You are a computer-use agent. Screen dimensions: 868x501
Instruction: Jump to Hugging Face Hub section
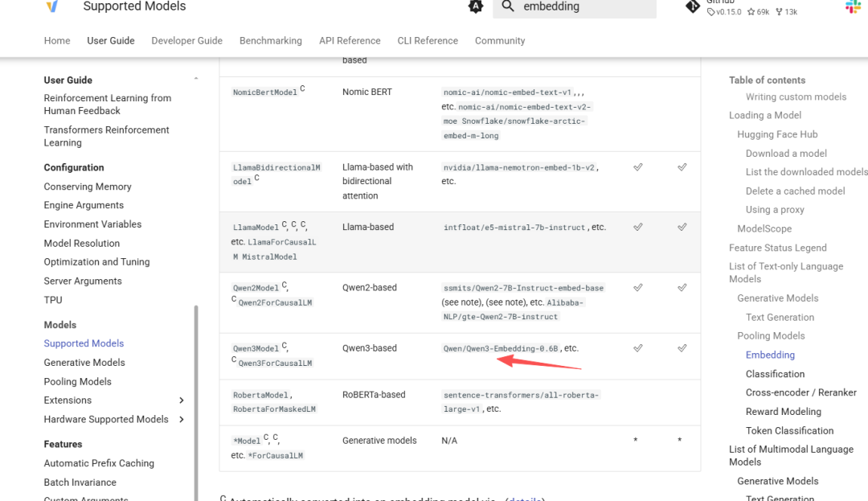[x=777, y=134]
